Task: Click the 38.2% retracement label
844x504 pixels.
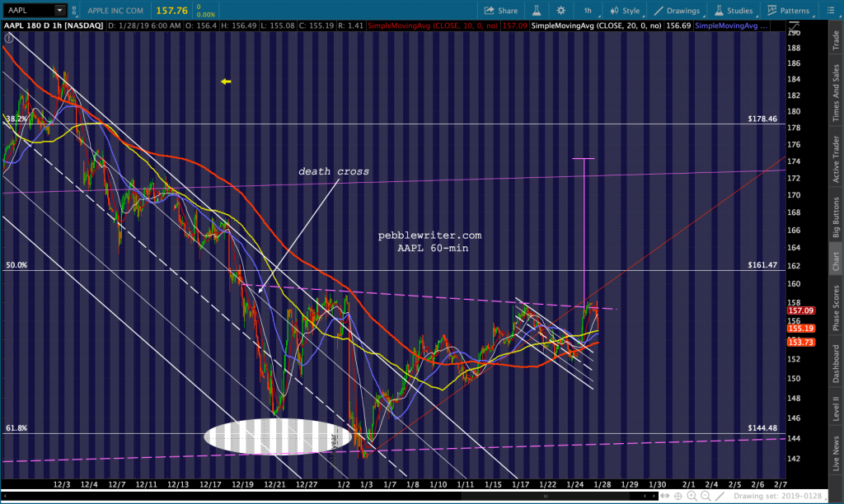Action: [x=16, y=119]
